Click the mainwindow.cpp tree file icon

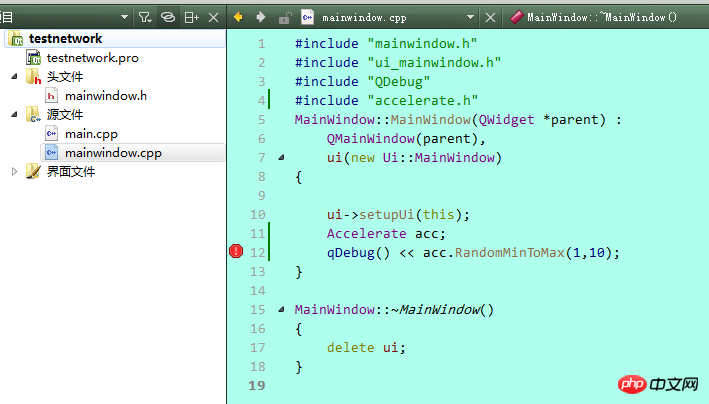click(x=52, y=152)
